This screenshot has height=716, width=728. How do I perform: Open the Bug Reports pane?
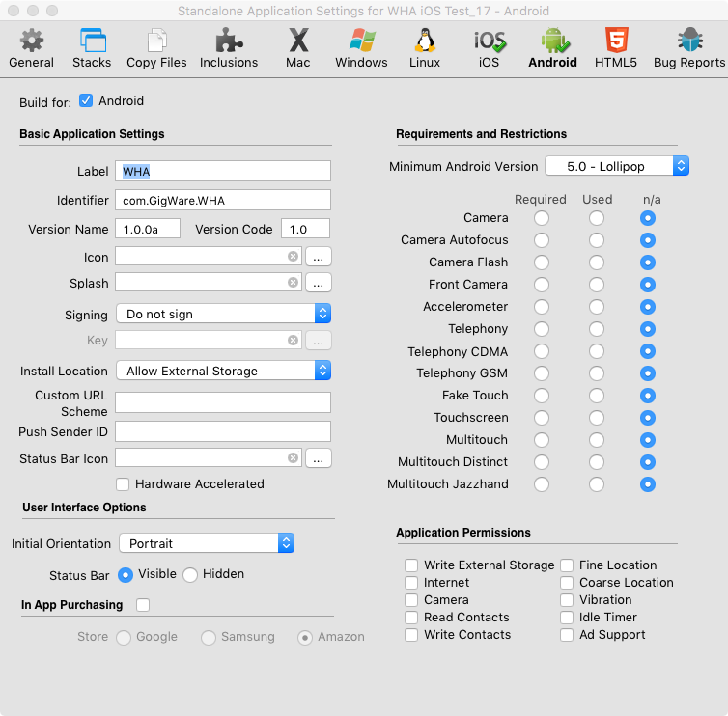click(688, 48)
